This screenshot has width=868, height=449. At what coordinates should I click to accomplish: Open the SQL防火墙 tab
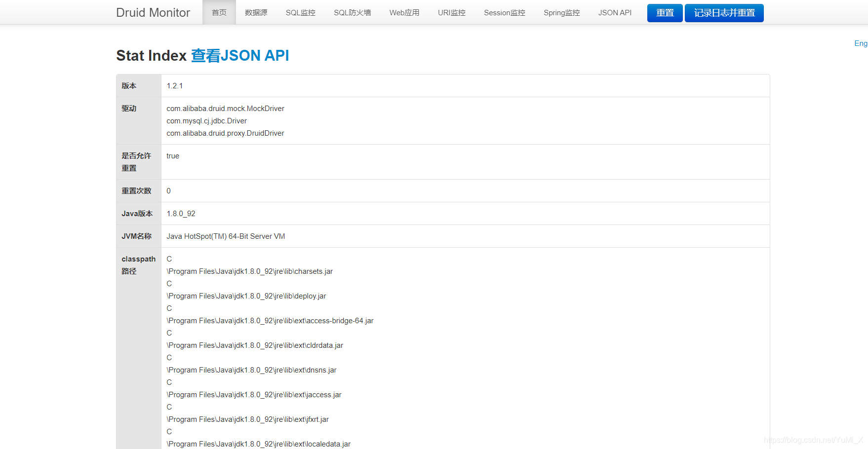coord(353,12)
